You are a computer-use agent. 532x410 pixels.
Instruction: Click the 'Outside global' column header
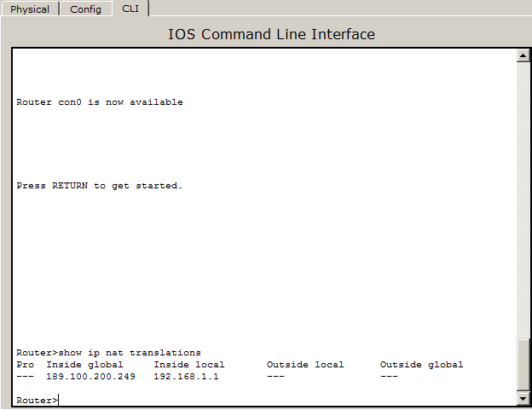click(x=421, y=365)
